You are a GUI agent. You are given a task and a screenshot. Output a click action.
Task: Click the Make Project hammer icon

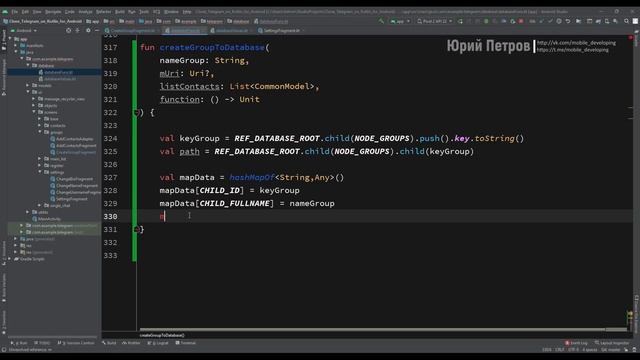click(381, 21)
